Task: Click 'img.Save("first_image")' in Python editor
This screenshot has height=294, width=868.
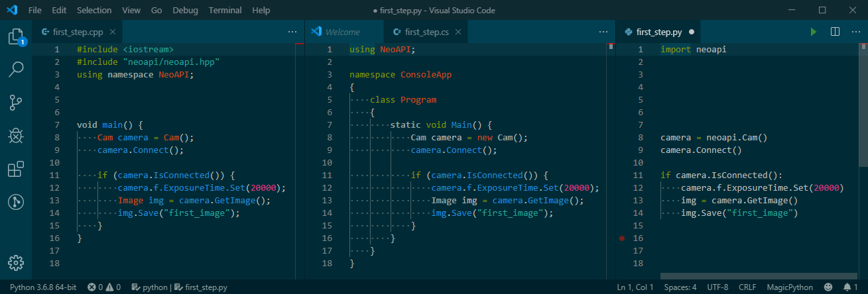Action: pos(739,213)
